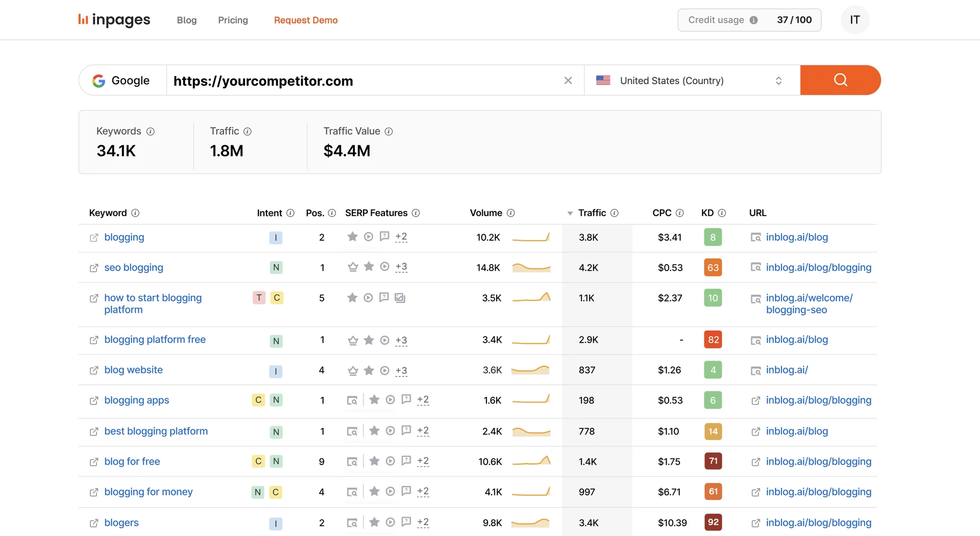Viewport: 980px width, 536px height.
Task: Go to the Pricing page
Action: [x=233, y=20]
